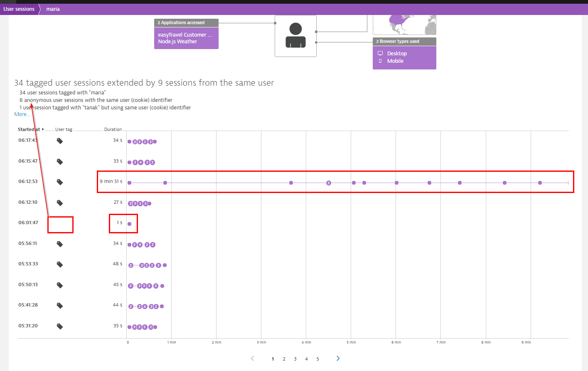Open easyTravel Customer application link
This screenshot has height=371, width=588.
pyautogui.click(x=185, y=35)
